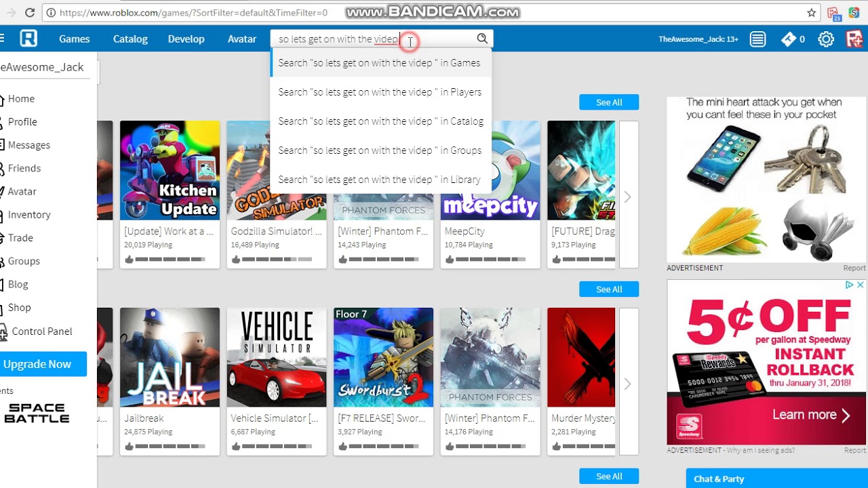This screenshot has width=868, height=488.
Task: Click the Robux balance icon
Action: pyautogui.click(x=787, y=39)
